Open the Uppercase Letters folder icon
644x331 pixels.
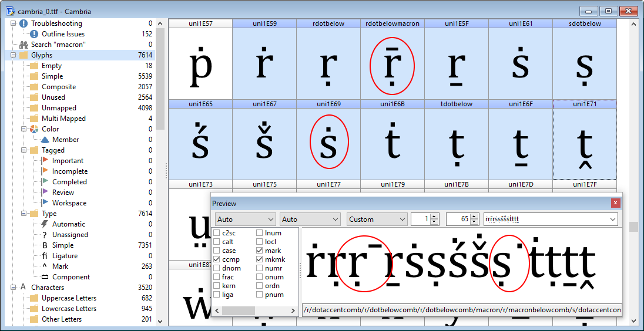(34, 298)
